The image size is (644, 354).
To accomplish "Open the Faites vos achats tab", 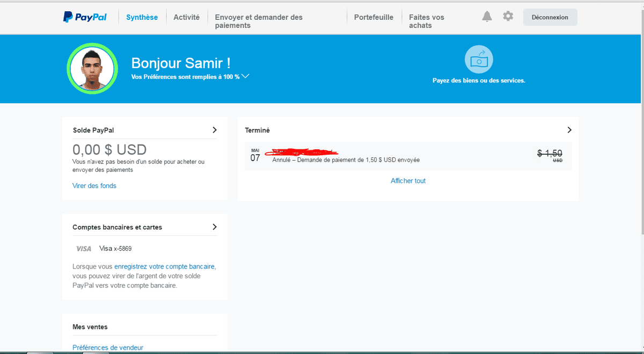I will 427,21.
